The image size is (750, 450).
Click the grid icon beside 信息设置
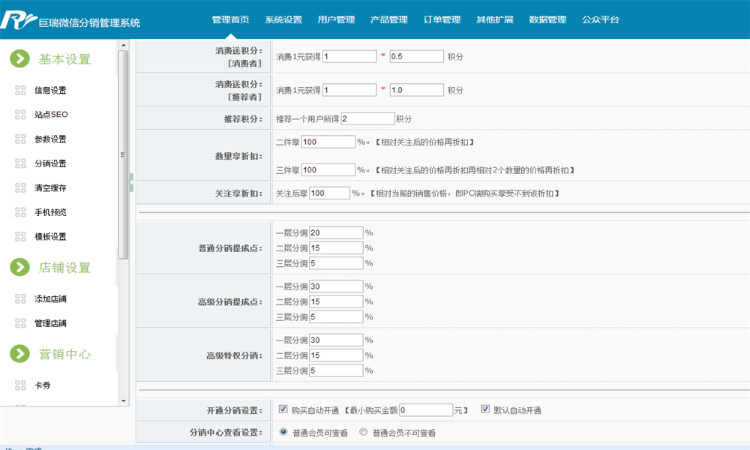pyautogui.click(x=21, y=90)
